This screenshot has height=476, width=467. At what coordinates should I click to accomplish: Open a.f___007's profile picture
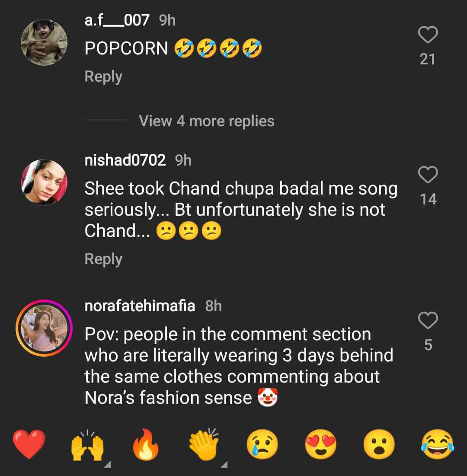click(x=44, y=42)
